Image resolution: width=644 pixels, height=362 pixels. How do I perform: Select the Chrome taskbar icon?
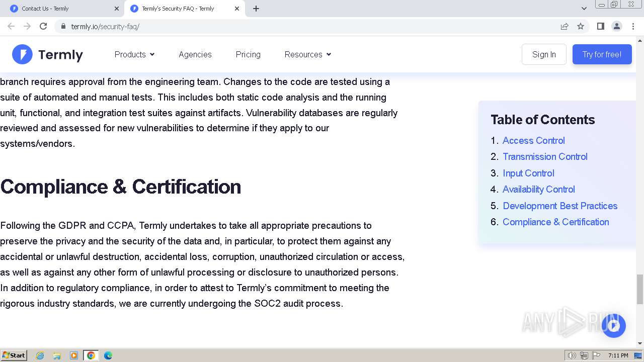[x=91, y=355]
